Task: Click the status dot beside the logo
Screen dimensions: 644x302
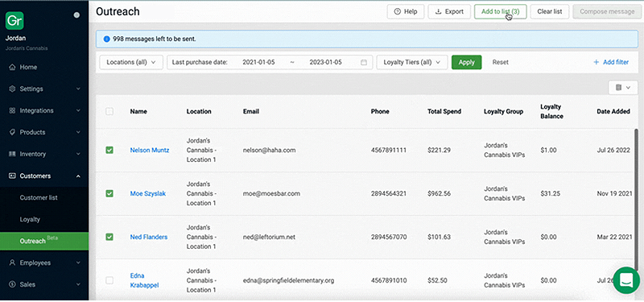Action: [76, 15]
